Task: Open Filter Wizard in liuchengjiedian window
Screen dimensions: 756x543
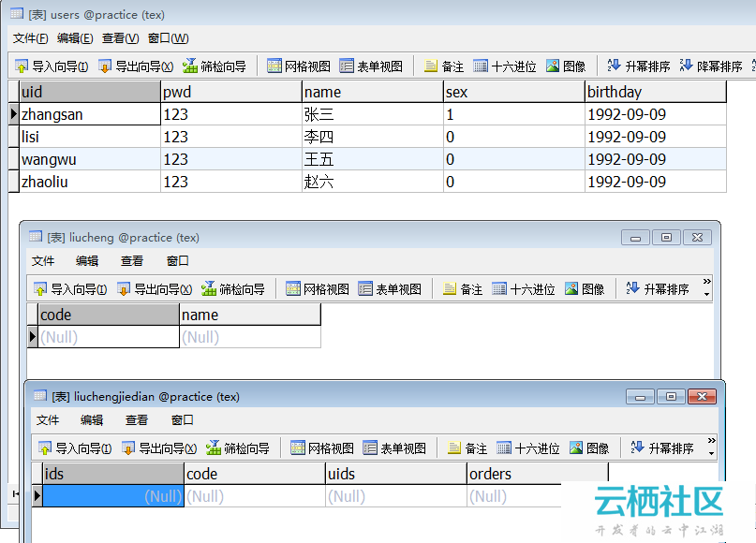Action: [x=237, y=448]
